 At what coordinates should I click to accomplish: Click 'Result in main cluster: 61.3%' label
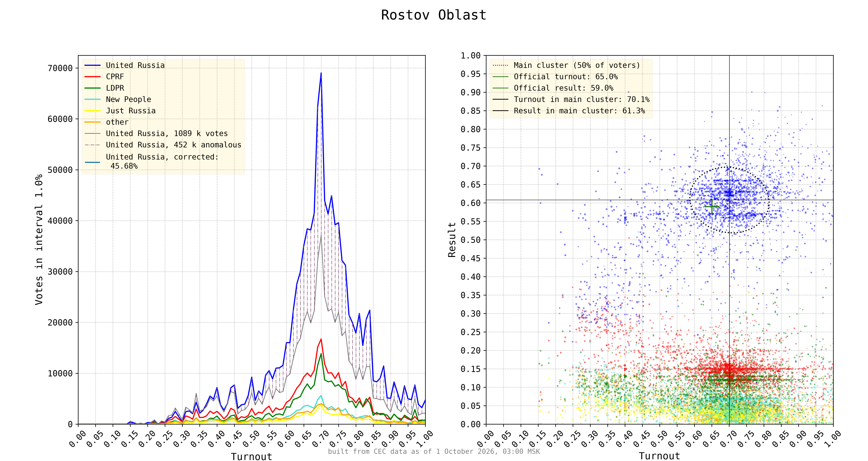point(579,111)
